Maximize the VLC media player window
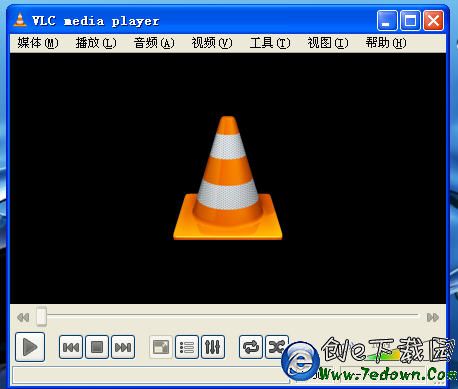458x389 pixels. (x=410, y=20)
